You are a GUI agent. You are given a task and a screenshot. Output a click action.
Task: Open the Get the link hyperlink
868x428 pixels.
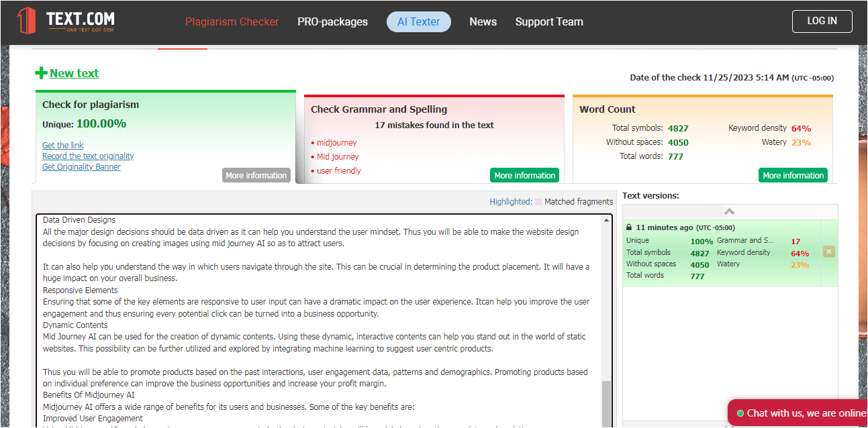pyautogui.click(x=63, y=146)
